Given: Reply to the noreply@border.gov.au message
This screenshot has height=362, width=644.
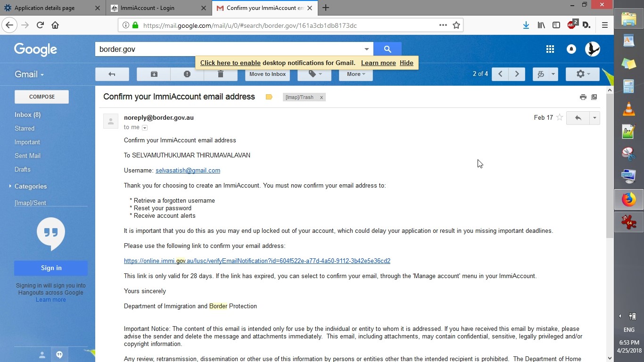Looking at the screenshot, I should point(578,118).
